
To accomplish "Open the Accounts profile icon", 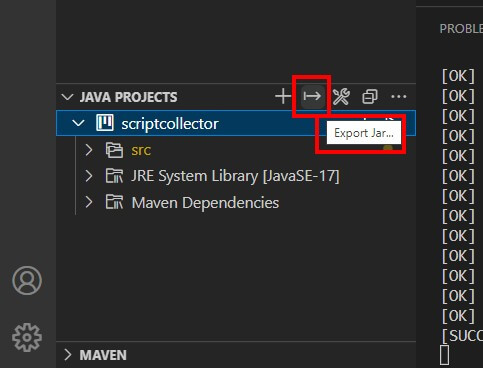I will point(27,280).
